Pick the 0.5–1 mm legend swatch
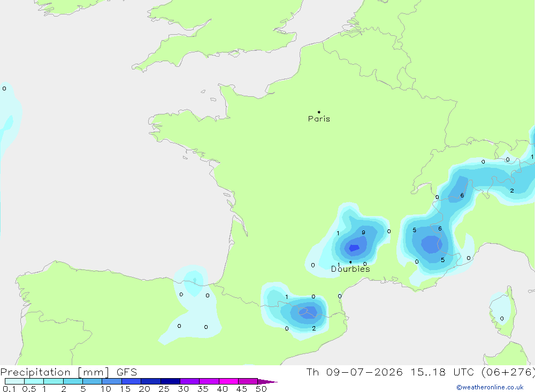The image size is (535, 392). (x=34, y=381)
